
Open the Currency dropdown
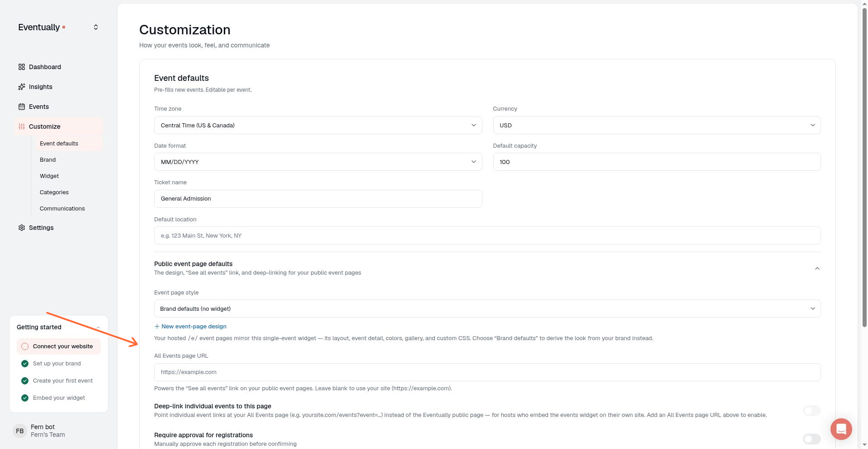point(656,125)
